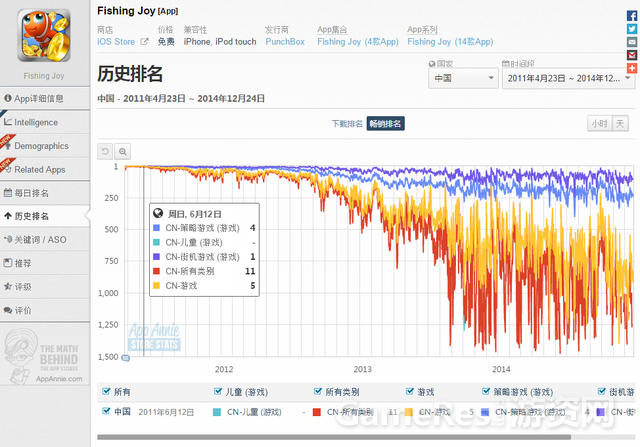This screenshot has height=447, width=640.
Task: Open PunchBox publisher link
Action: pos(285,42)
